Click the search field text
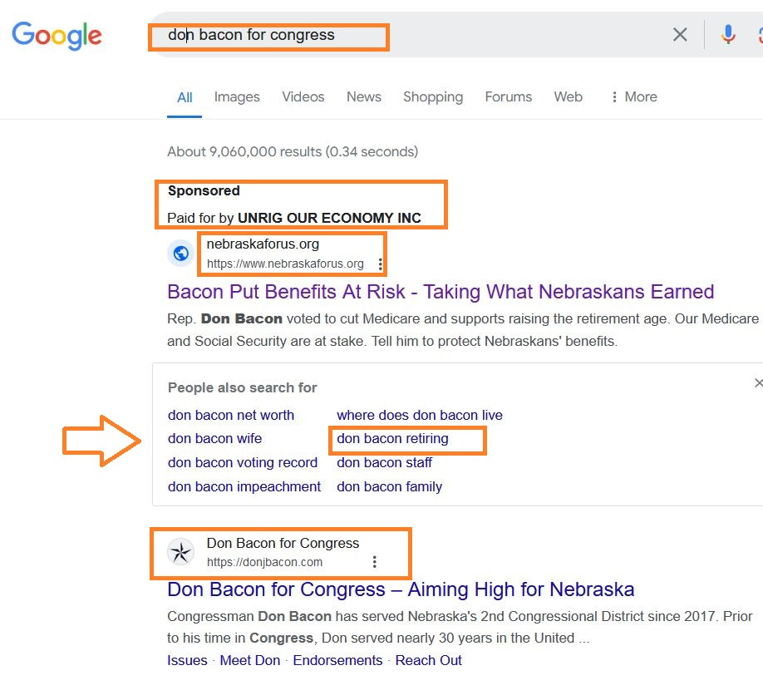The height and width of the screenshot is (700, 763). coord(251,35)
